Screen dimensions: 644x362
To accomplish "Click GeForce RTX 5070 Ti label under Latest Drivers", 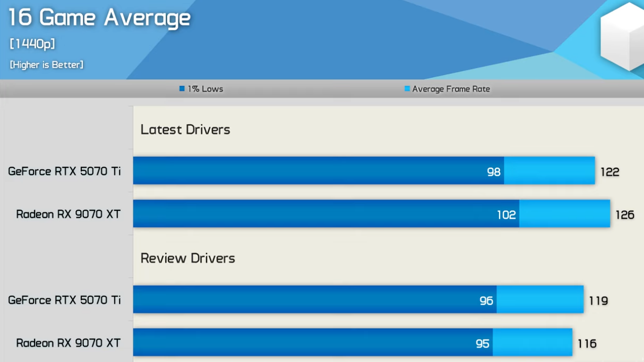I will point(64,171).
